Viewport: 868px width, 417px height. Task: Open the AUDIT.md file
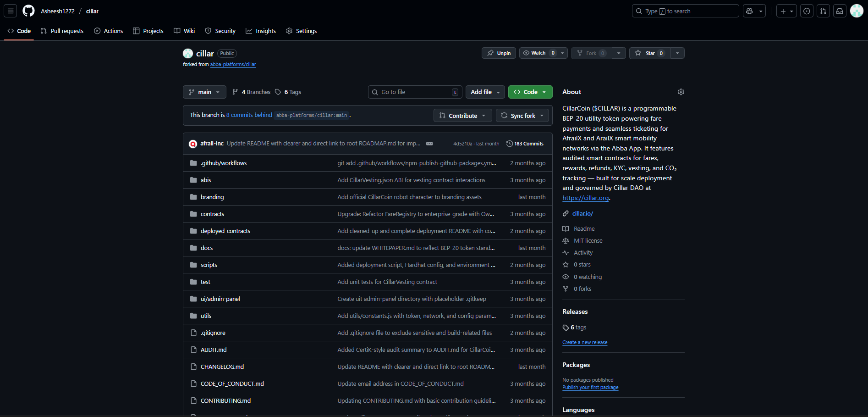pos(214,350)
